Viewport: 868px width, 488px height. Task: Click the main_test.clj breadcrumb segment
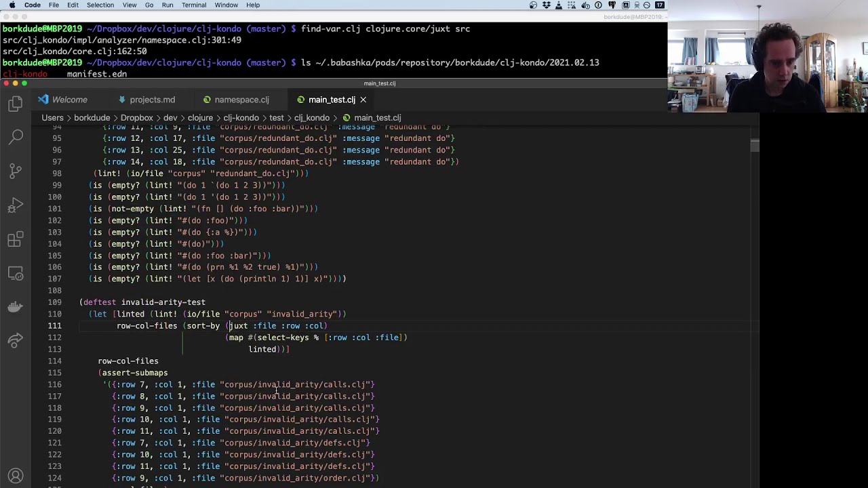pos(377,118)
